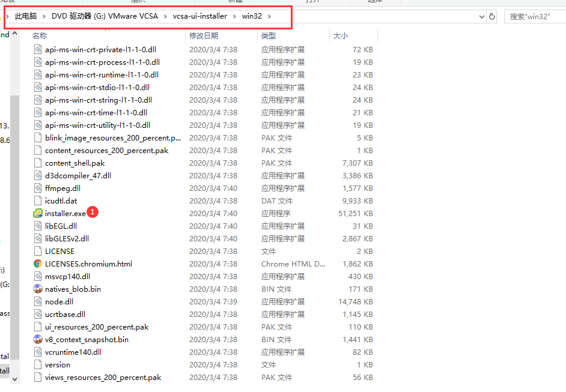Click the v8_context_snapshot.bin file icon
566x392 pixels.
point(38,339)
